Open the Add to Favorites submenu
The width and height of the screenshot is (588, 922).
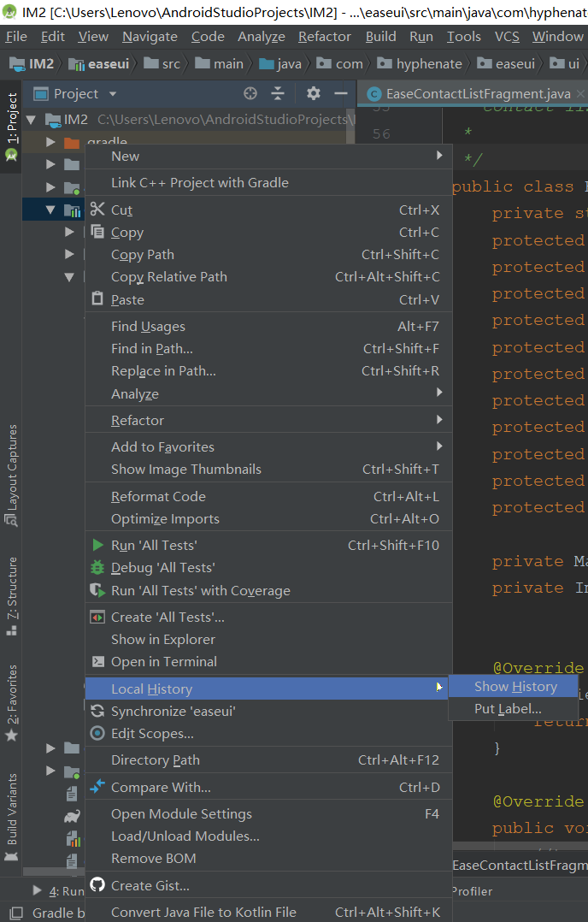[269, 446]
